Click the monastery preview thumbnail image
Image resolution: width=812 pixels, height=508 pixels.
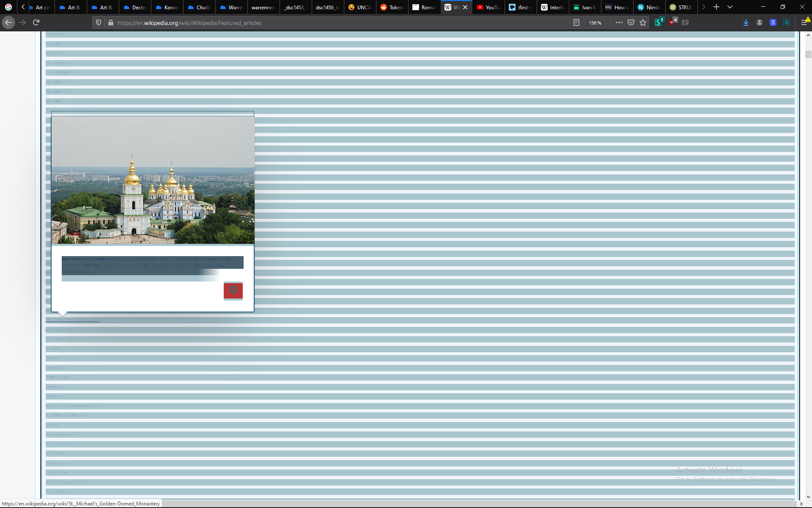(153, 180)
